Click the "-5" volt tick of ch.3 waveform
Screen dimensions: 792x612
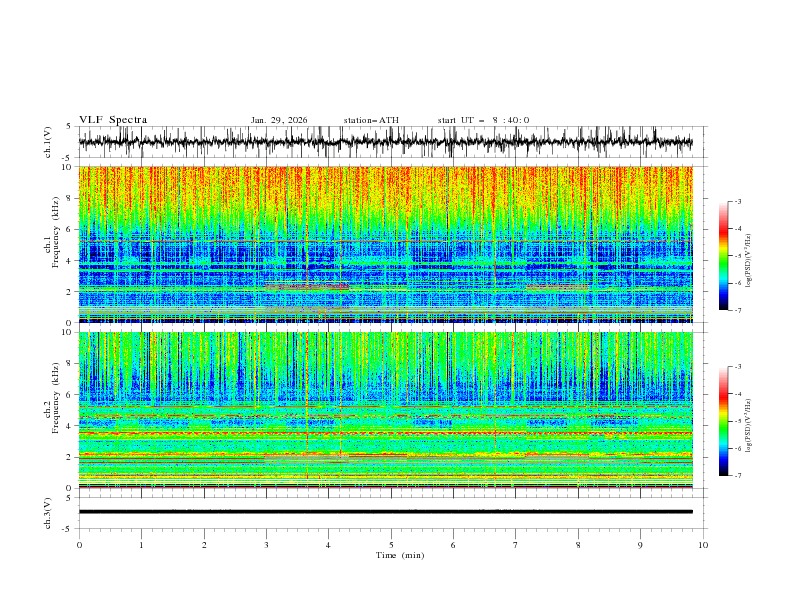(x=68, y=529)
